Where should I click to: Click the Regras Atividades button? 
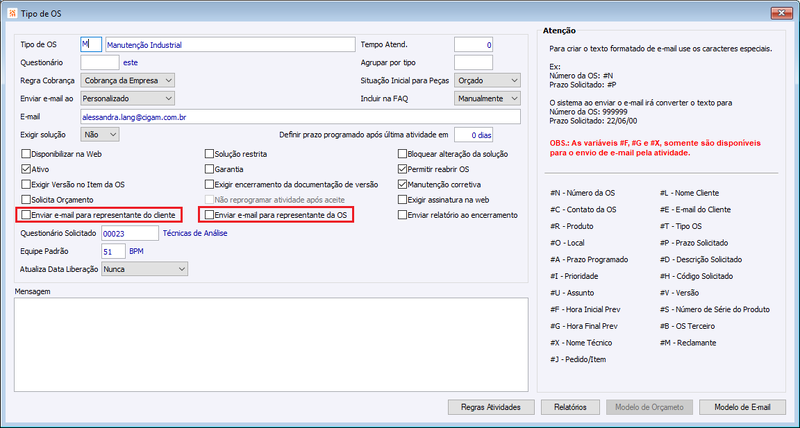(491, 407)
